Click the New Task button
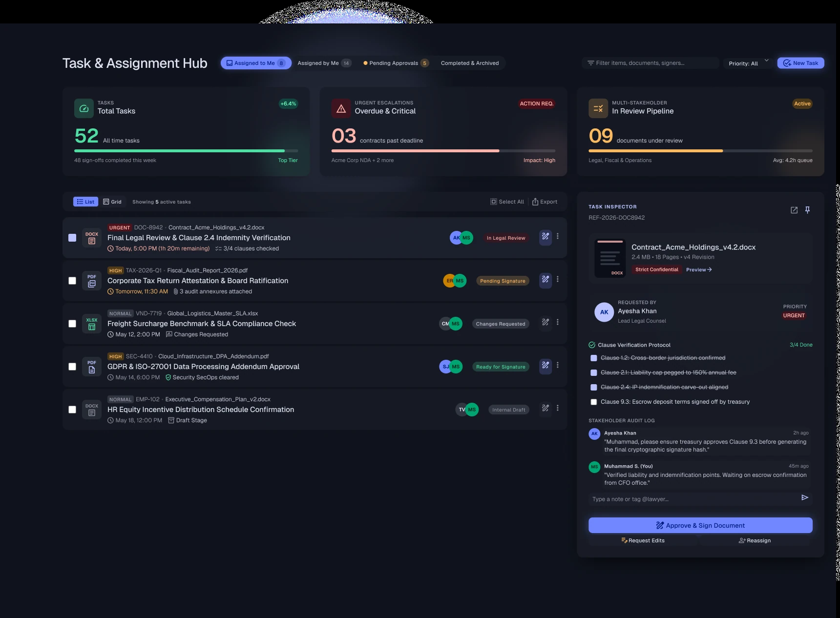840x618 pixels. click(801, 63)
